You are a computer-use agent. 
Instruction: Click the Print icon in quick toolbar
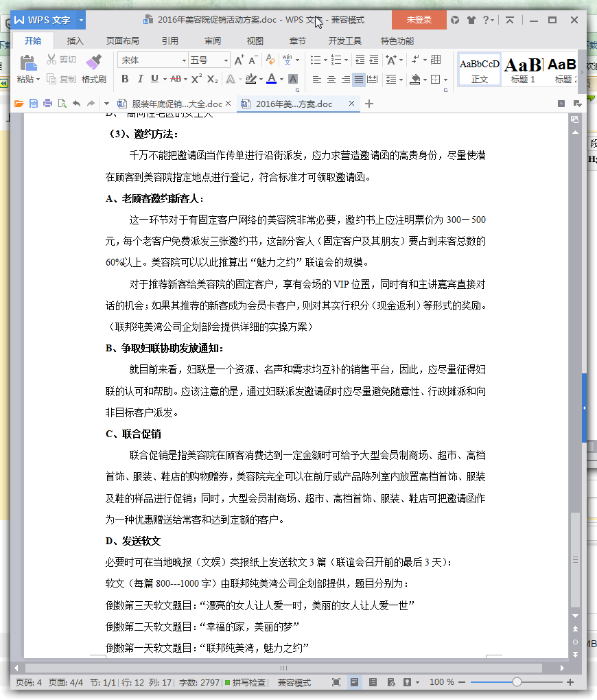point(47,104)
